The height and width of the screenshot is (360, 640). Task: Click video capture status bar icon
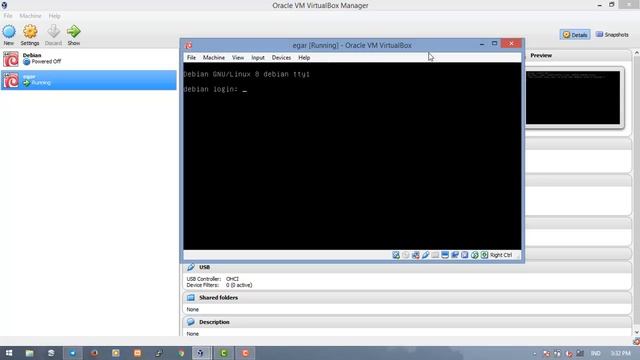pyautogui.click(x=455, y=255)
